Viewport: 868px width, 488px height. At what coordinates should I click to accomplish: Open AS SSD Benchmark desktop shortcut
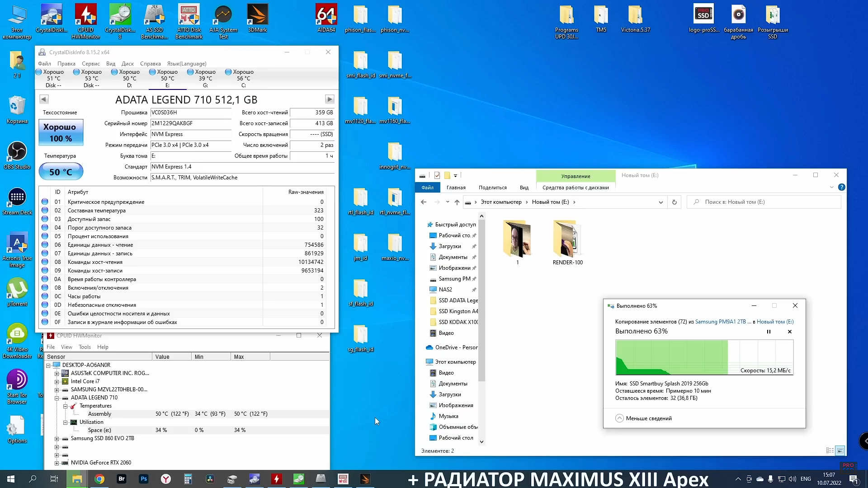click(x=154, y=21)
